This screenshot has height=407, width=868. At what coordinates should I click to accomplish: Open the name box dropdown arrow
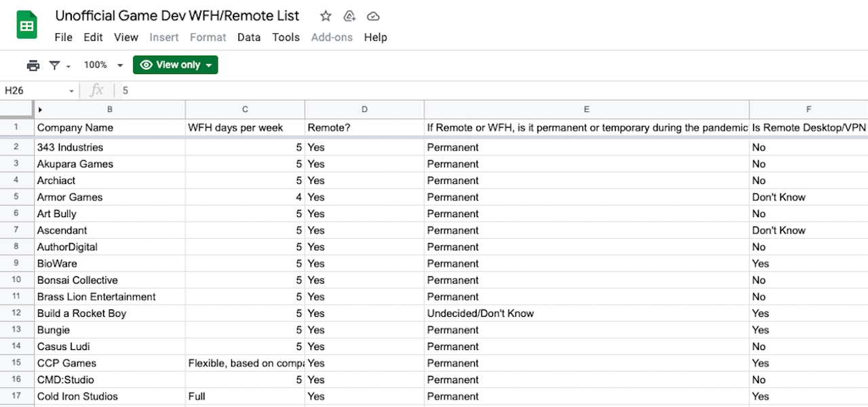71,91
